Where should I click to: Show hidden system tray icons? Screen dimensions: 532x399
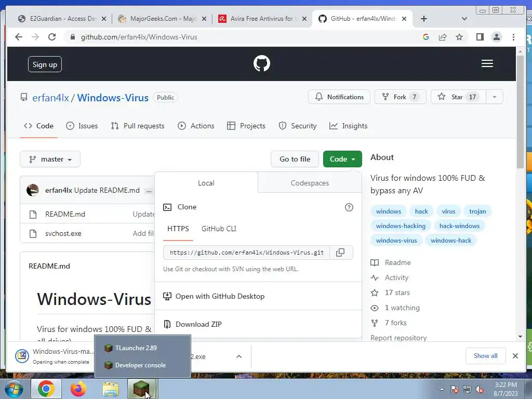(442, 389)
